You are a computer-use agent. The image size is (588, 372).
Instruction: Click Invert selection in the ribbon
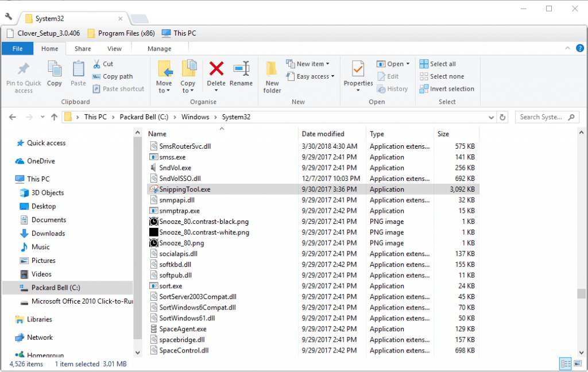point(447,89)
